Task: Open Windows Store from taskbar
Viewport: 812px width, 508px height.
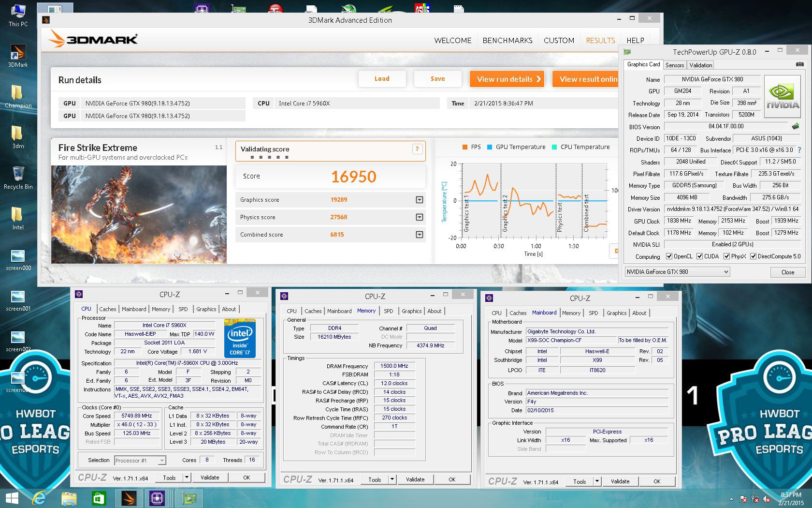Action: [99, 498]
